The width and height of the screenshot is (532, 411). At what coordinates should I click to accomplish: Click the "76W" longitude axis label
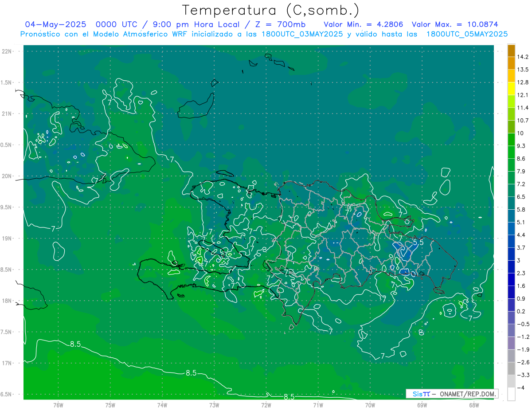pyautogui.click(x=58, y=405)
